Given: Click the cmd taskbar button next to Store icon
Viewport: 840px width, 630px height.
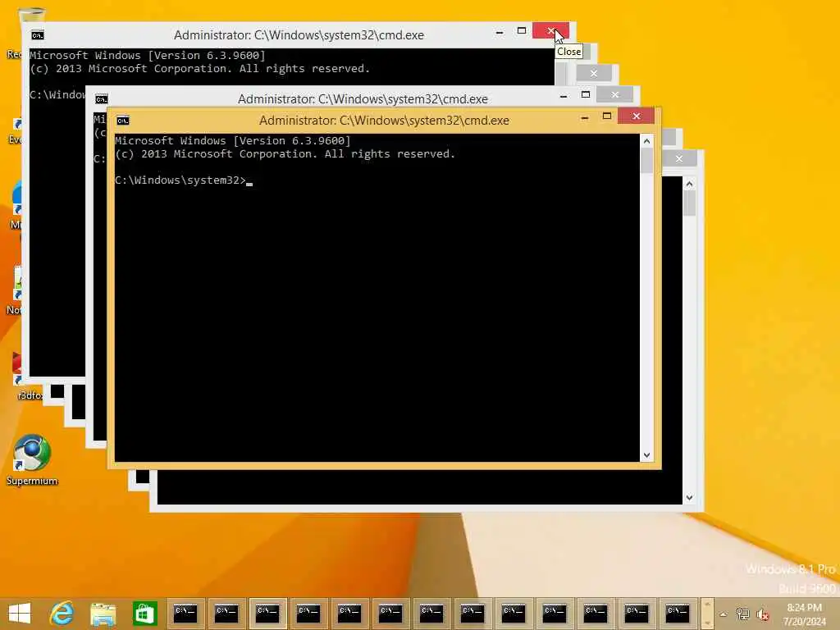Looking at the screenshot, I should [x=185, y=613].
